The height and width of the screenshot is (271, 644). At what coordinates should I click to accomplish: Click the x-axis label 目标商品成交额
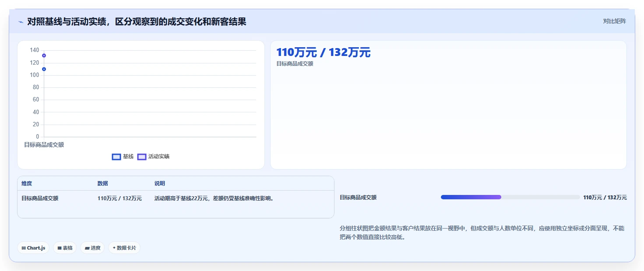[44, 145]
